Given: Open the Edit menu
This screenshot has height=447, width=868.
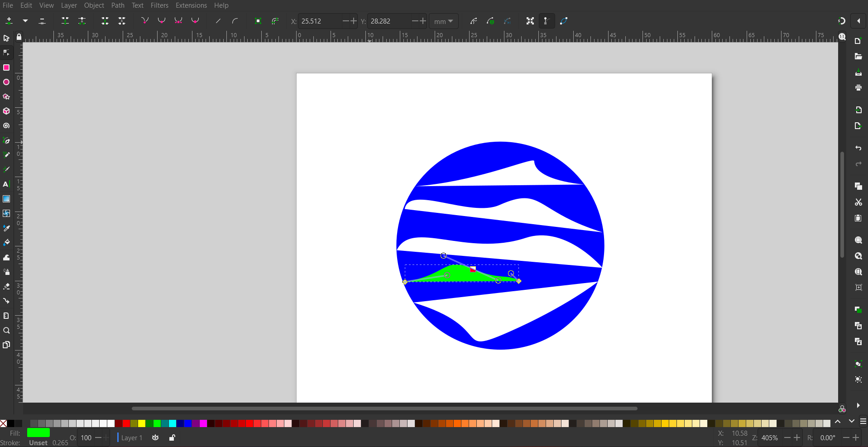Looking at the screenshot, I should click(26, 5).
